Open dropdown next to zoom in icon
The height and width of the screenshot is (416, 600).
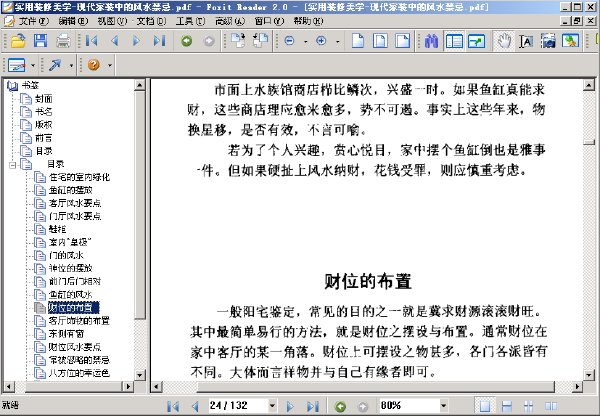point(337,41)
